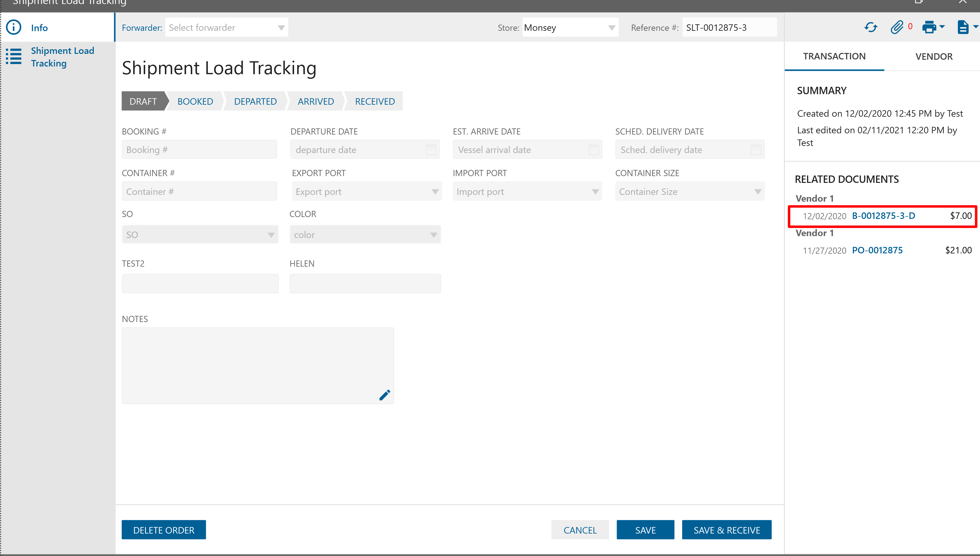Open the Container Size dropdown
This screenshot has width=980, height=556.
point(758,192)
